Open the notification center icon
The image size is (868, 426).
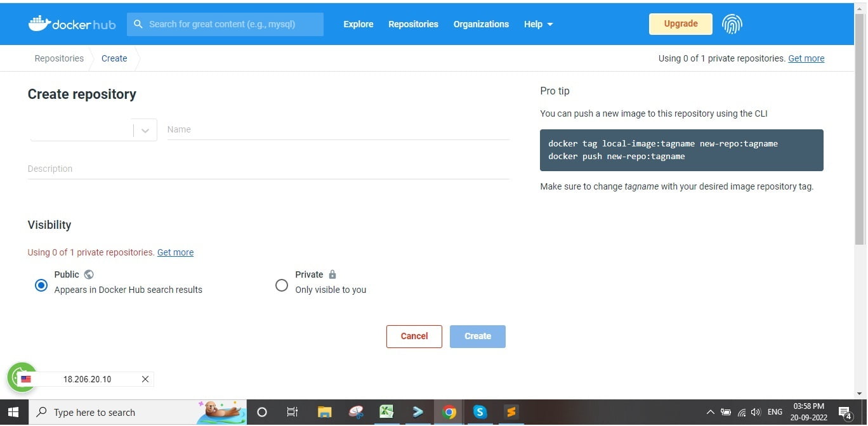[845, 413]
